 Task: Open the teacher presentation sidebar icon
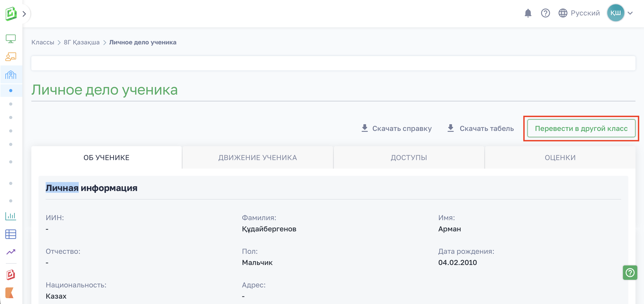pos(11,57)
